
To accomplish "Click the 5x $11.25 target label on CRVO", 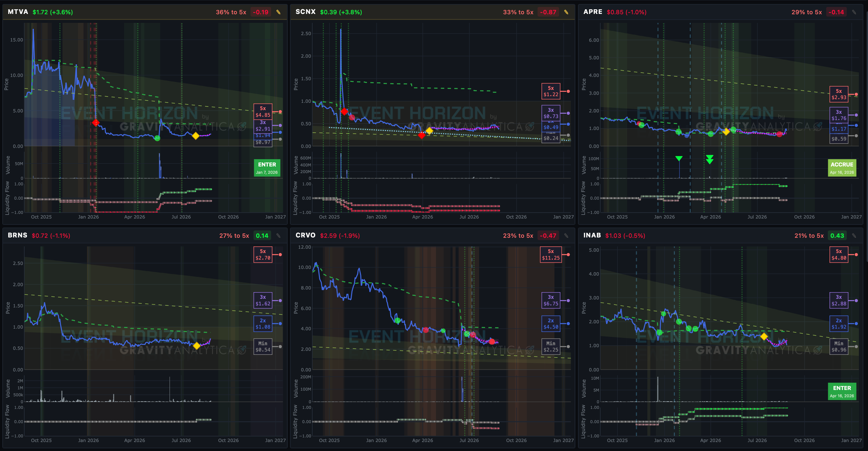I will click(550, 255).
